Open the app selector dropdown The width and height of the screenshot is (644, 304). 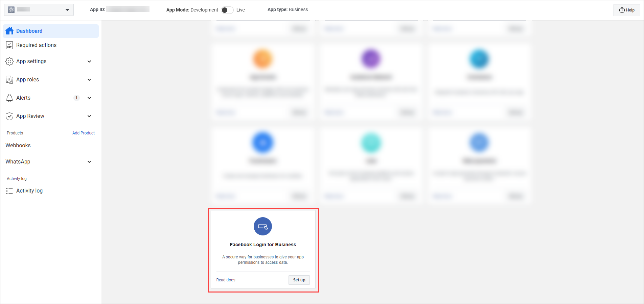click(x=67, y=9)
